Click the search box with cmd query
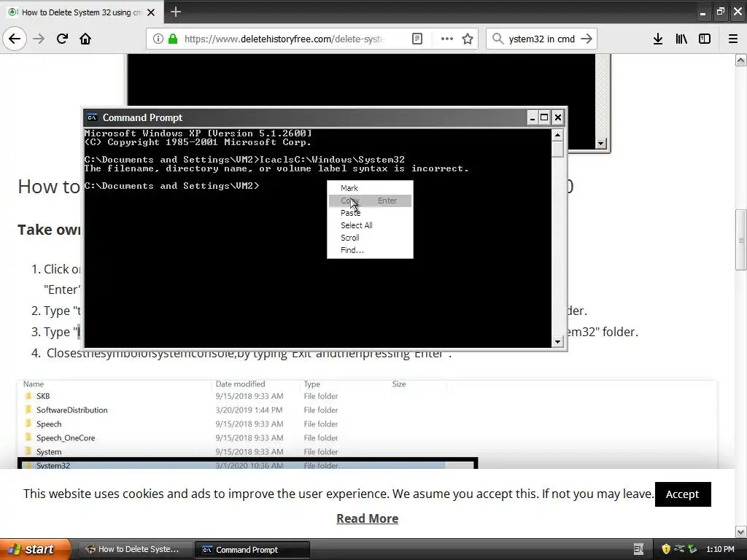Screen dimensions: 747x560 (542, 39)
